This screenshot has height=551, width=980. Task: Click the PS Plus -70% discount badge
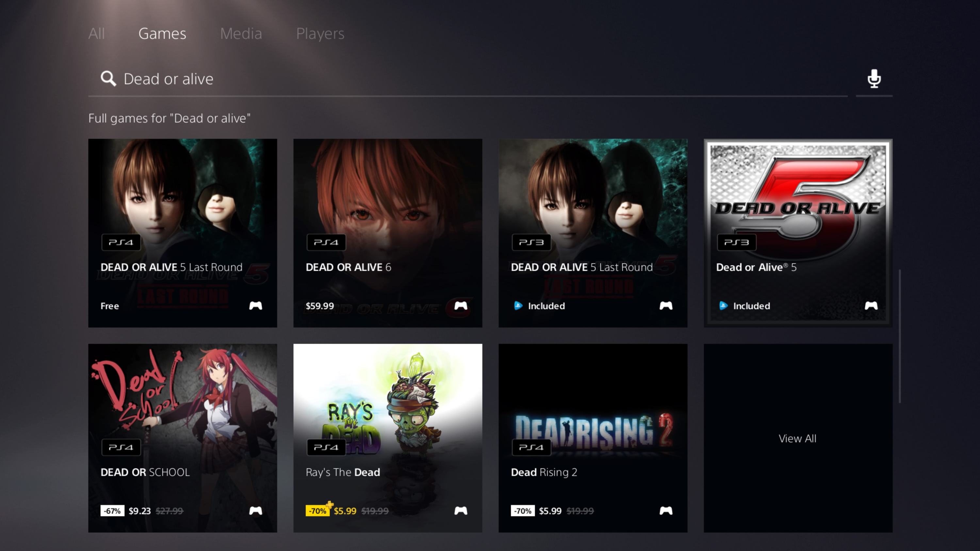(318, 510)
